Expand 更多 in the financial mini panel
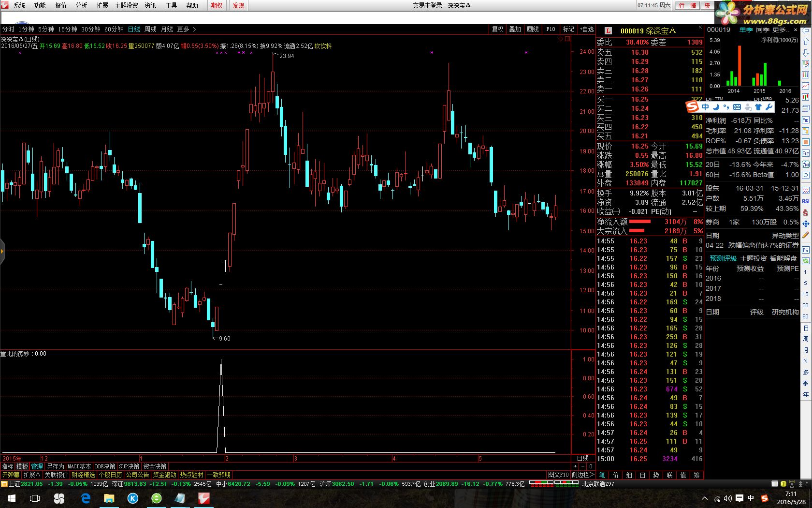This screenshot has height=508, width=812. click(x=782, y=30)
